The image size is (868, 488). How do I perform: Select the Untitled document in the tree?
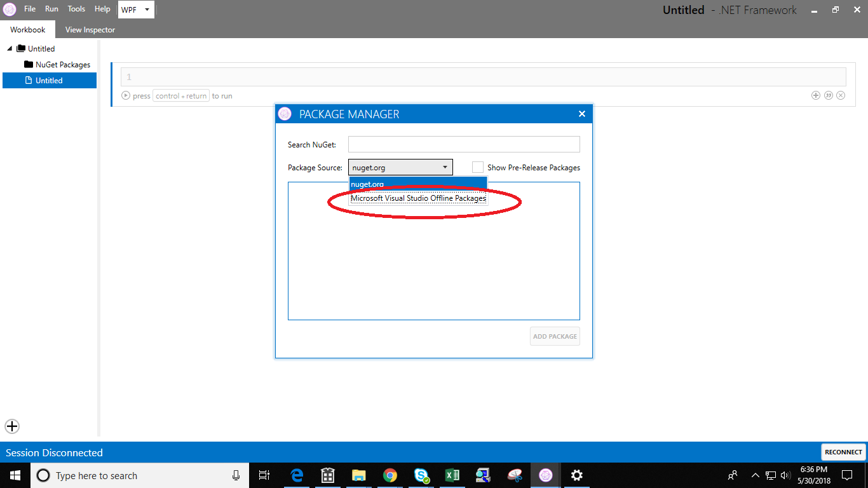pos(50,80)
